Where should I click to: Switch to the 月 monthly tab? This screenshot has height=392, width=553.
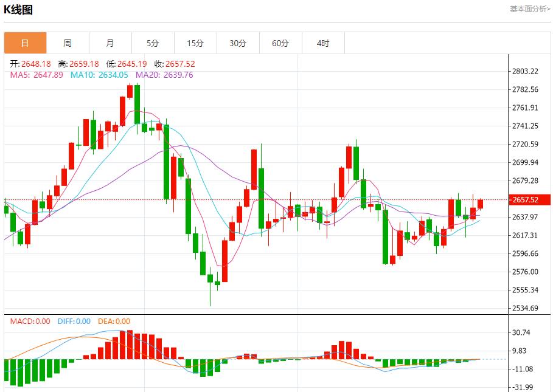click(x=110, y=43)
